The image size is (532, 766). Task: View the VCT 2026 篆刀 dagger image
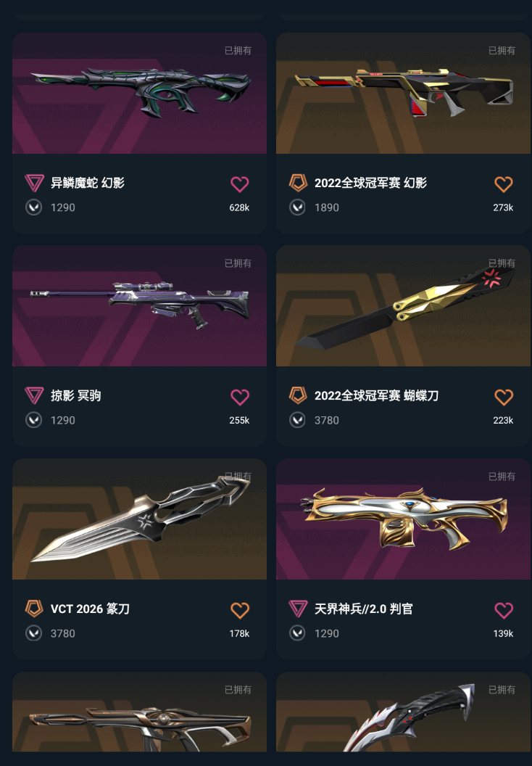140,519
